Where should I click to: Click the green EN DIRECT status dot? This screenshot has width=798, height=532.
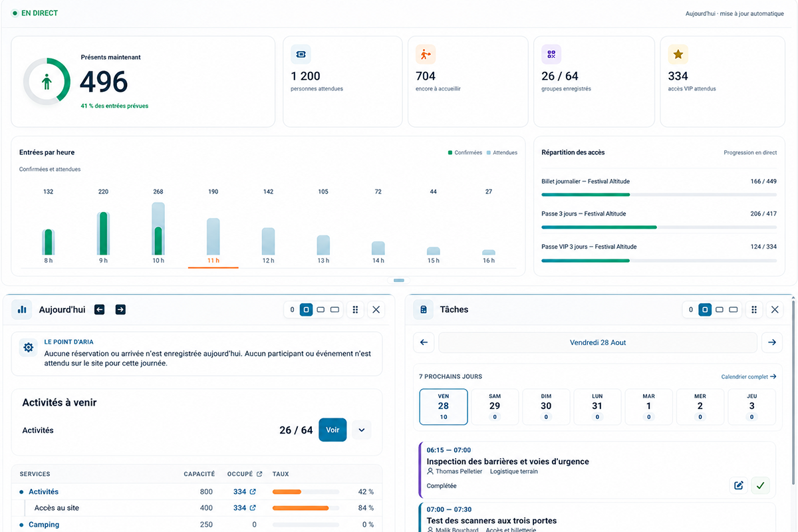(x=15, y=13)
